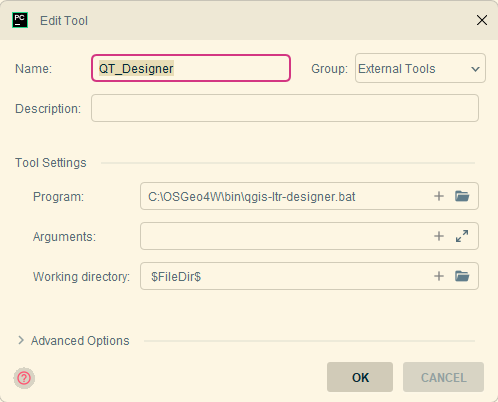Click the Program: label

coord(58,197)
